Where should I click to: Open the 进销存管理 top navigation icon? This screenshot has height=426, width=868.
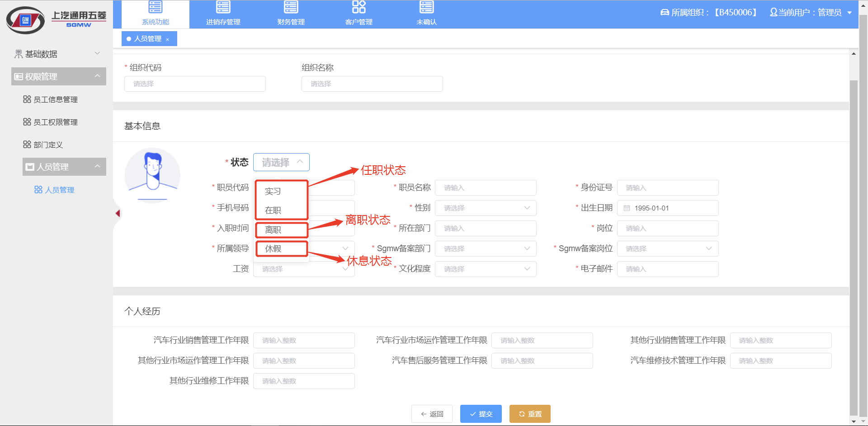[223, 7]
